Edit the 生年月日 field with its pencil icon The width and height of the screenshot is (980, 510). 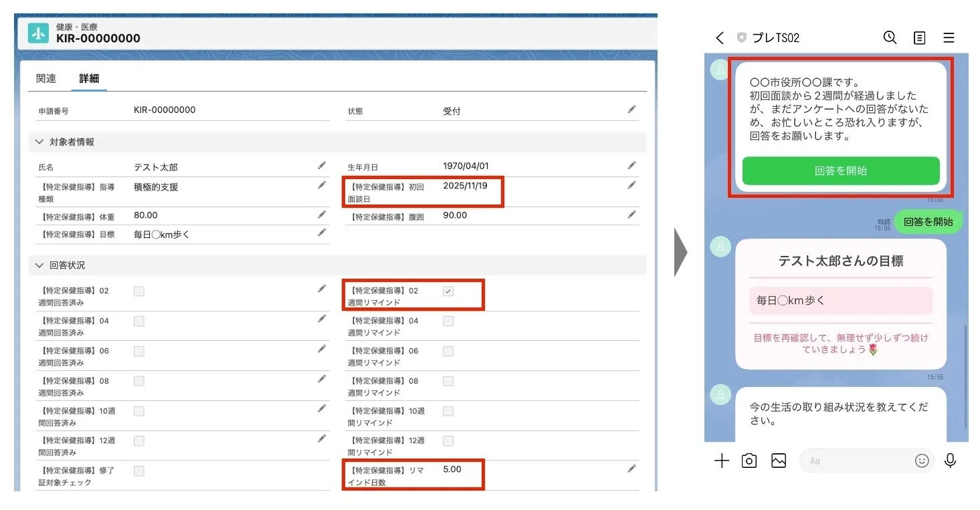click(x=631, y=165)
